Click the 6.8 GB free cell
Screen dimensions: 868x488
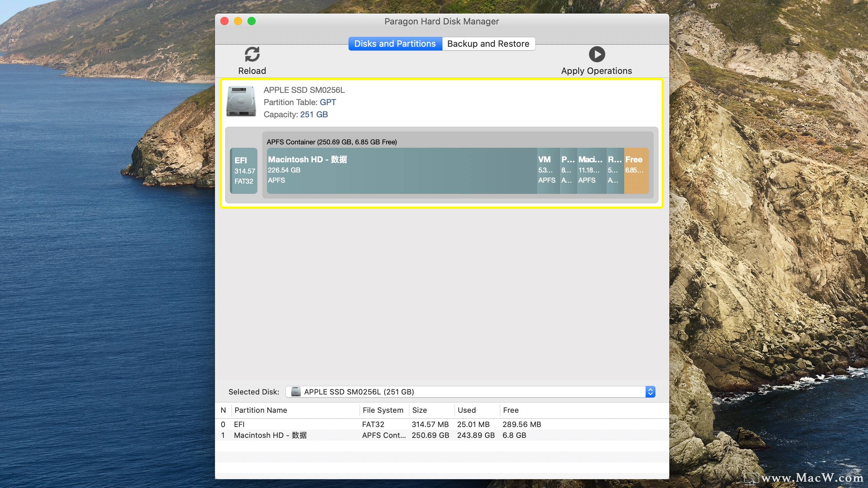(514, 435)
